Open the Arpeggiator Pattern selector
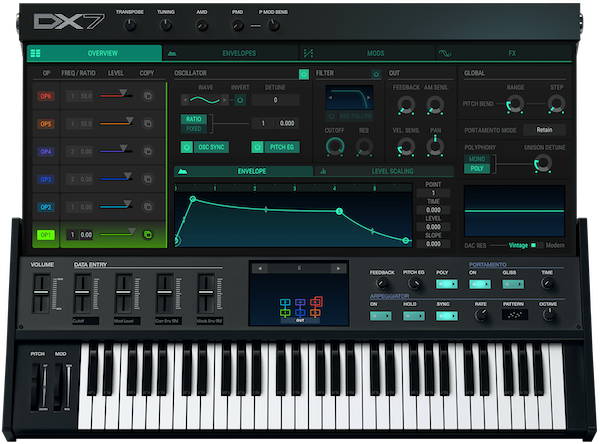 tap(515, 315)
